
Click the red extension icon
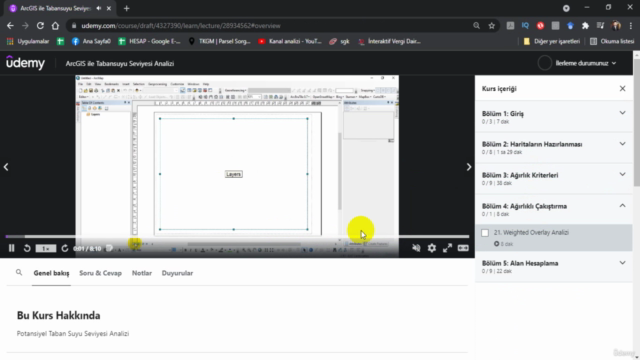click(x=540, y=26)
